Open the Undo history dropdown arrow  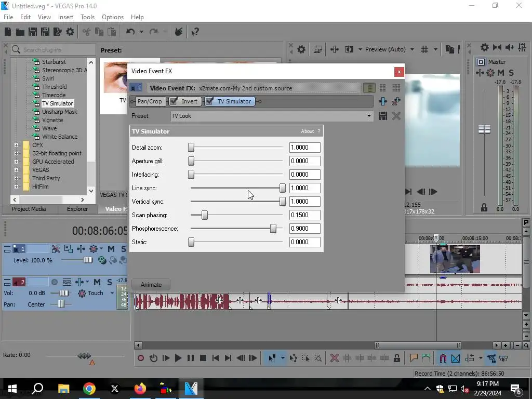tap(141, 32)
